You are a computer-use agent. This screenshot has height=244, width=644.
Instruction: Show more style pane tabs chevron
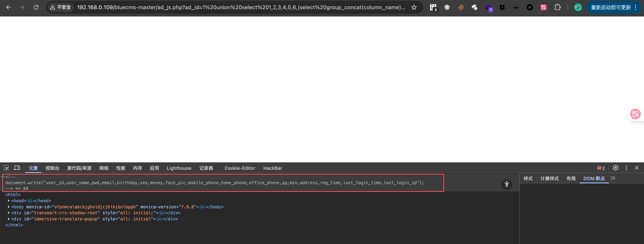click(613, 178)
